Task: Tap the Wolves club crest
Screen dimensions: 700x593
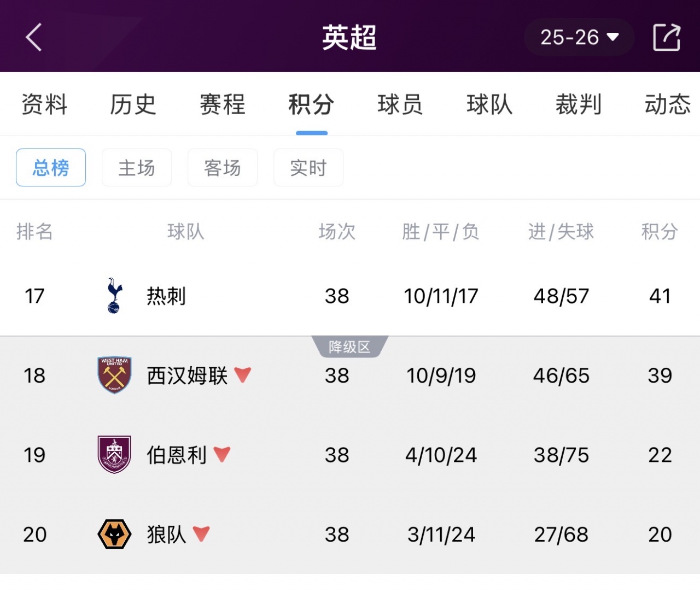Action: [x=114, y=534]
